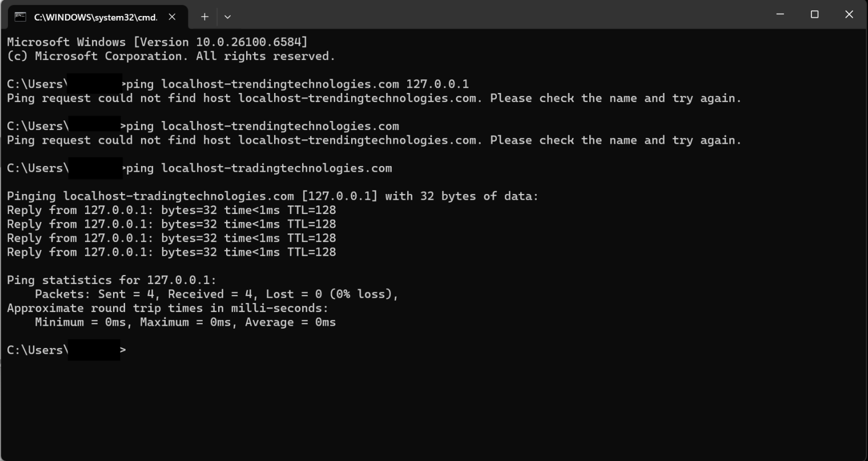Screen dimensions: 868x461
Task: Click the "Packets: Sent = 4" line
Action: (x=216, y=294)
